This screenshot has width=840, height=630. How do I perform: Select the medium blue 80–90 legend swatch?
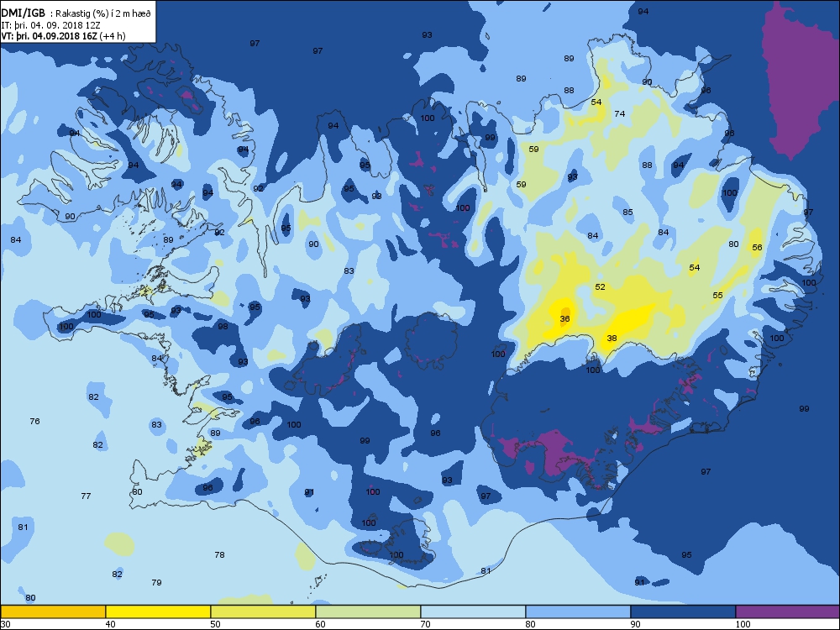click(x=578, y=612)
